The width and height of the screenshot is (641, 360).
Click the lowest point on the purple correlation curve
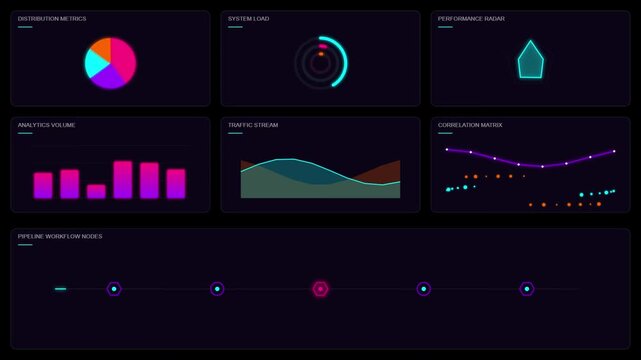coord(542,166)
